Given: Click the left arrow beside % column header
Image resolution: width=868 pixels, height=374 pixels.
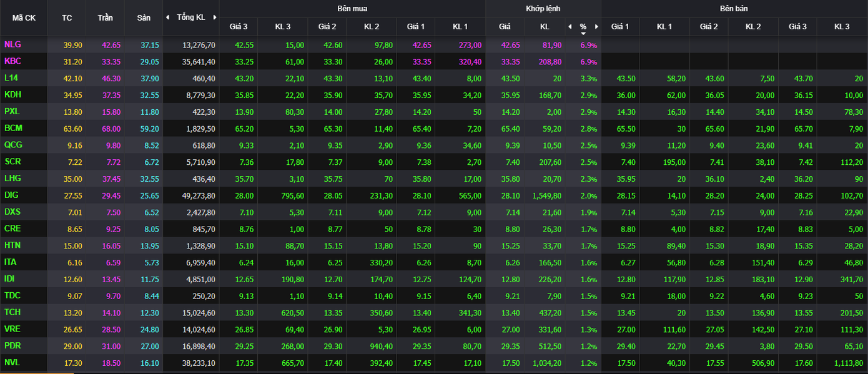Looking at the screenshot, I should (570, 27).
